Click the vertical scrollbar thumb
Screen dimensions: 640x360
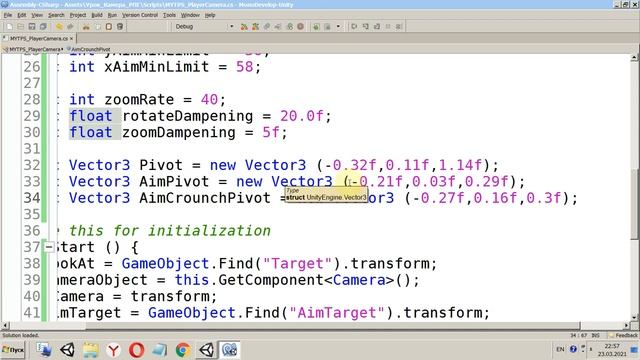click(635, 203)
